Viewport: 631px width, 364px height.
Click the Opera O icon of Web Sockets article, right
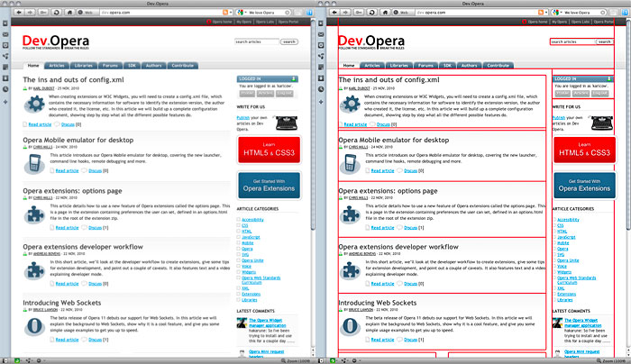pyautogui.click(x=350, y=326)
